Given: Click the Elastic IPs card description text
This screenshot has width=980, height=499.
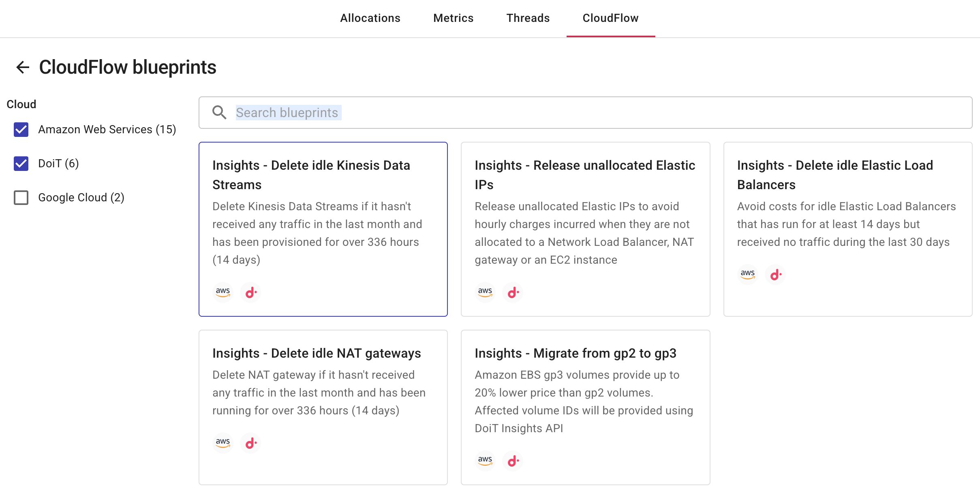Looking at the screenshot, I should (x=584, y=233).
